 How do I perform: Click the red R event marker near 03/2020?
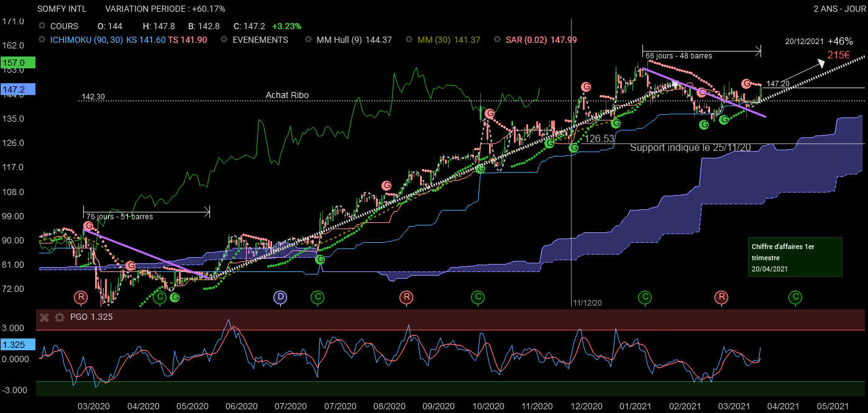(x=81, y=297)
